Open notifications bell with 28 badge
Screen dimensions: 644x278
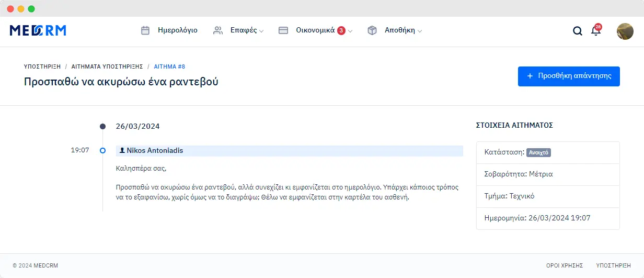point(595,30)
